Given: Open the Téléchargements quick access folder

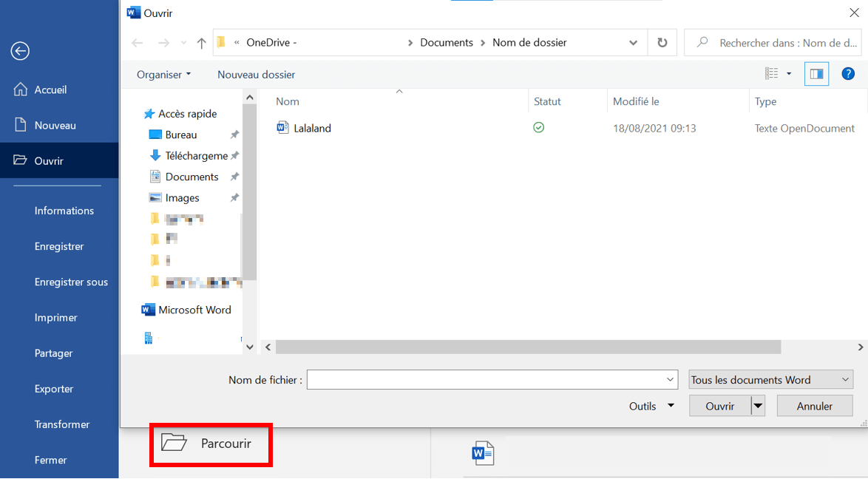Looking at the screenshot, I should point(196,156).
